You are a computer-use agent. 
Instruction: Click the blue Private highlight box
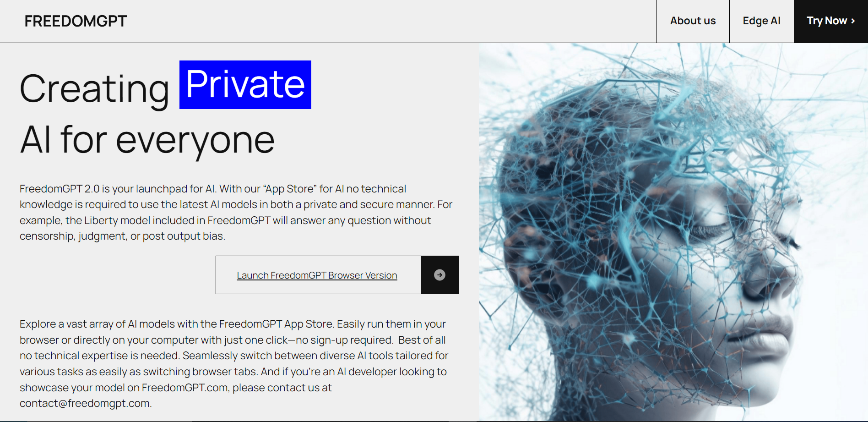[244, 85]
